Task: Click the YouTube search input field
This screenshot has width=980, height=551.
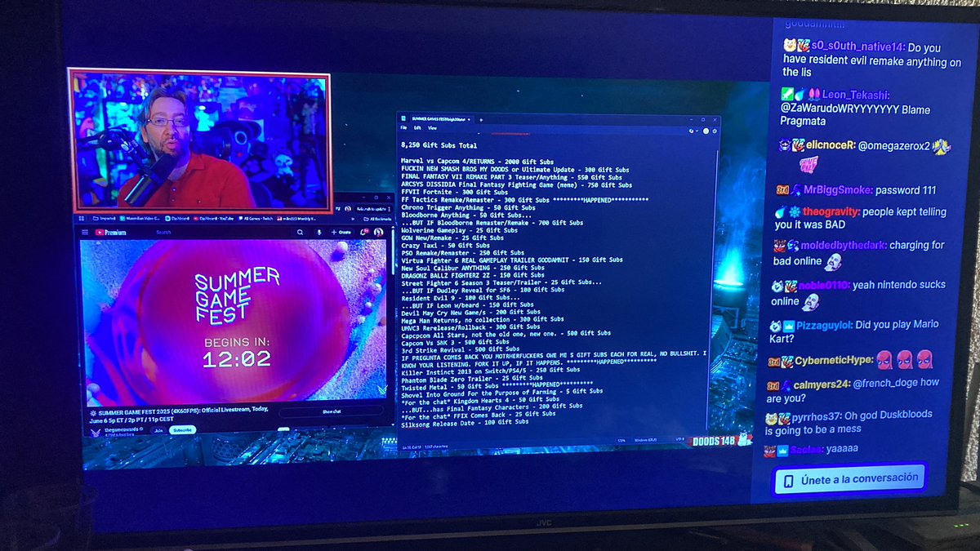Action: (225, 233)
